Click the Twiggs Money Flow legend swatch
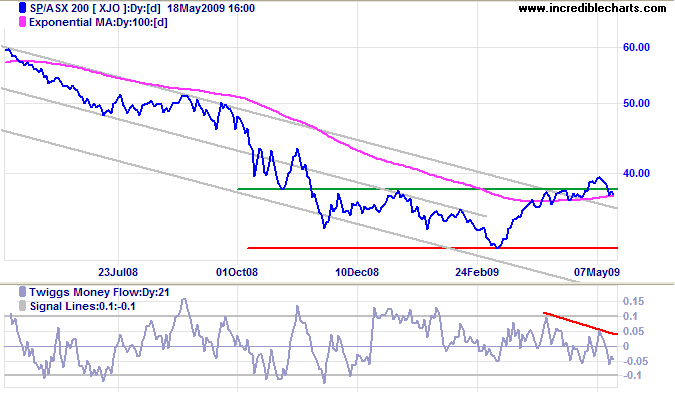Screen dimensions: 675x395 click(22, 292)
